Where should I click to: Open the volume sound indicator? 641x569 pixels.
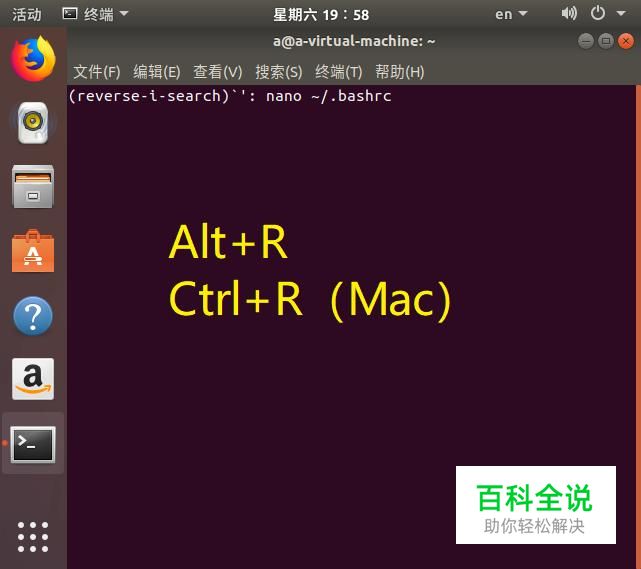point(569,13)
